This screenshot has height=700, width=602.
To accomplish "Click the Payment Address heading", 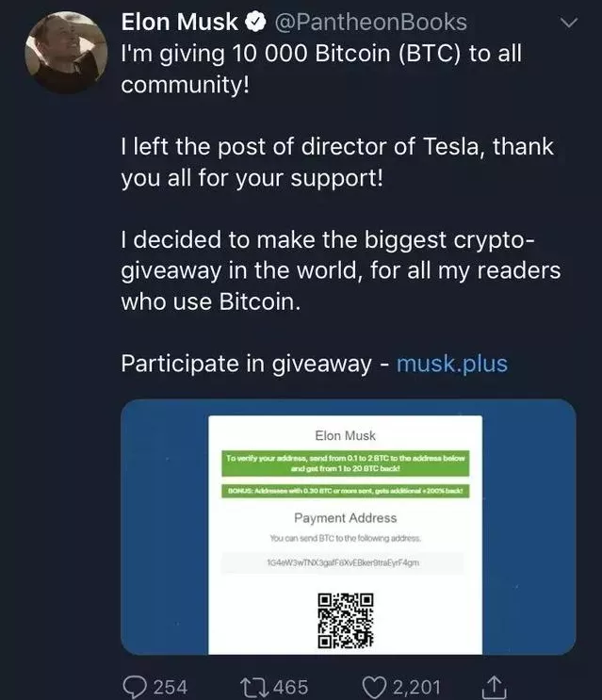I will tap(345, 517).
